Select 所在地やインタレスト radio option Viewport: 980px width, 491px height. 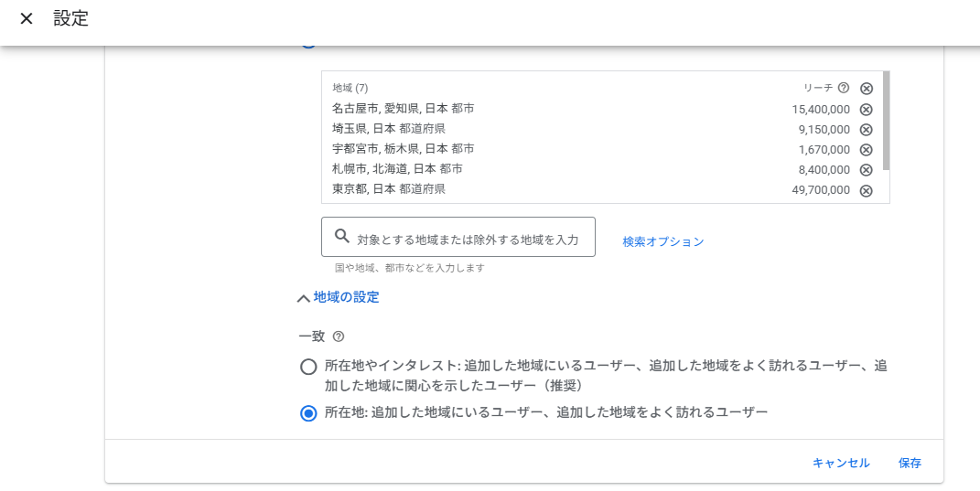point(308,367)
